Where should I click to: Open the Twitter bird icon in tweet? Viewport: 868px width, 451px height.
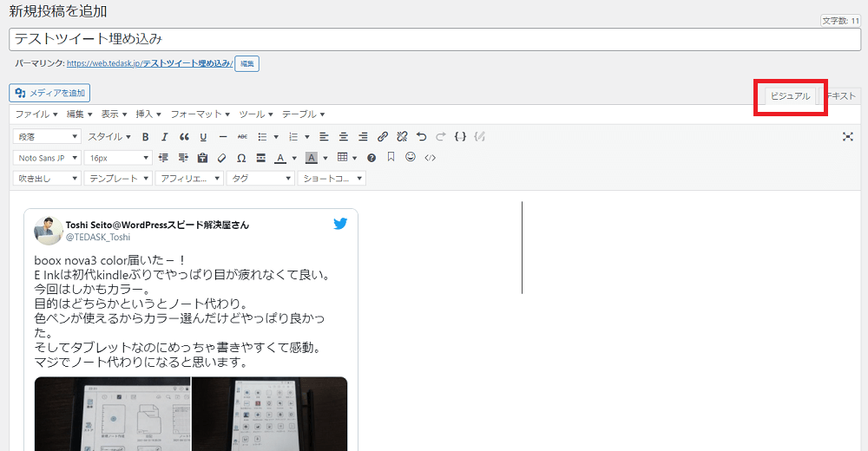click(340, 224)
